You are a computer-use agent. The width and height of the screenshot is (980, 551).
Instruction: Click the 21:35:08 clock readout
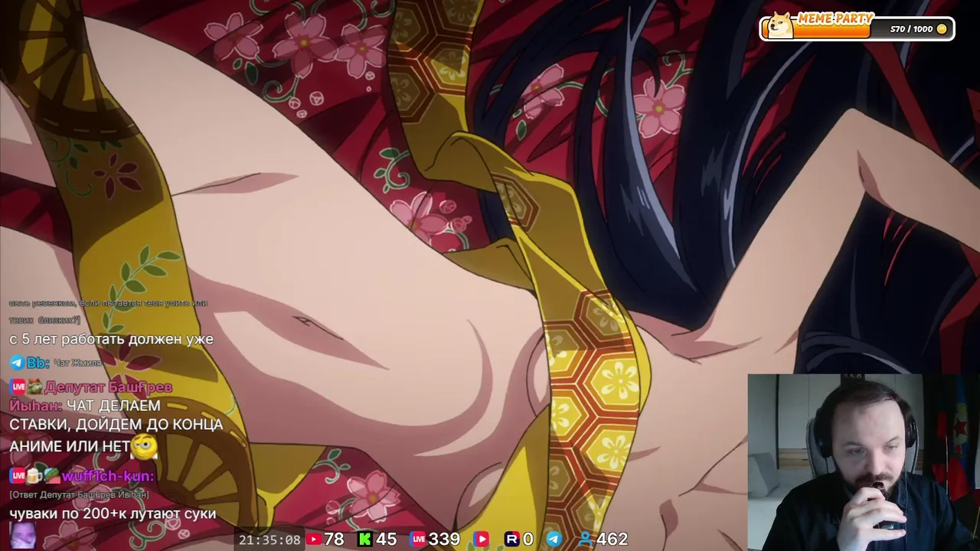(269, 540)
